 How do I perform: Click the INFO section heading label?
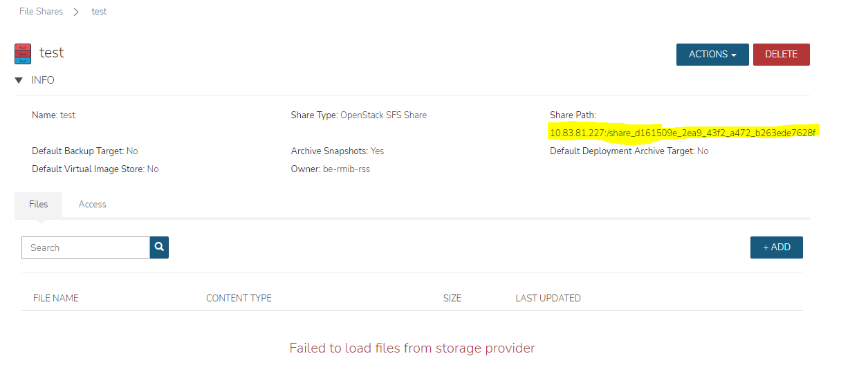click(43, 80)
